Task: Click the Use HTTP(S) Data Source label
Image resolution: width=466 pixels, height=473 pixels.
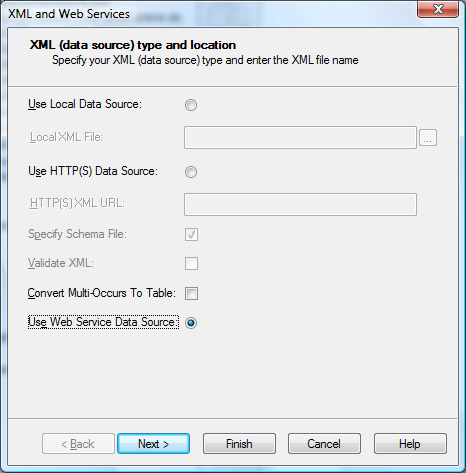Action: 93,171
